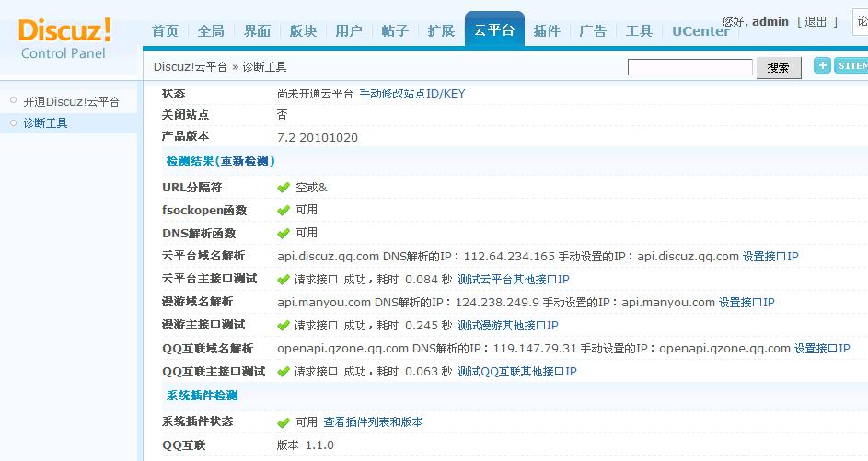Switch to the 版块 tab
Screen dimensions: 868x461
coord(303,31)
